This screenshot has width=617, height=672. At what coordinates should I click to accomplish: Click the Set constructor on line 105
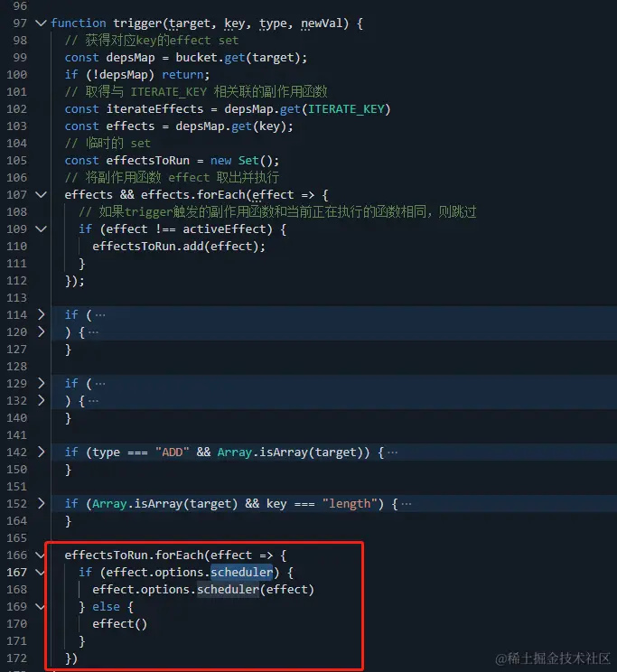coord(248,161)
